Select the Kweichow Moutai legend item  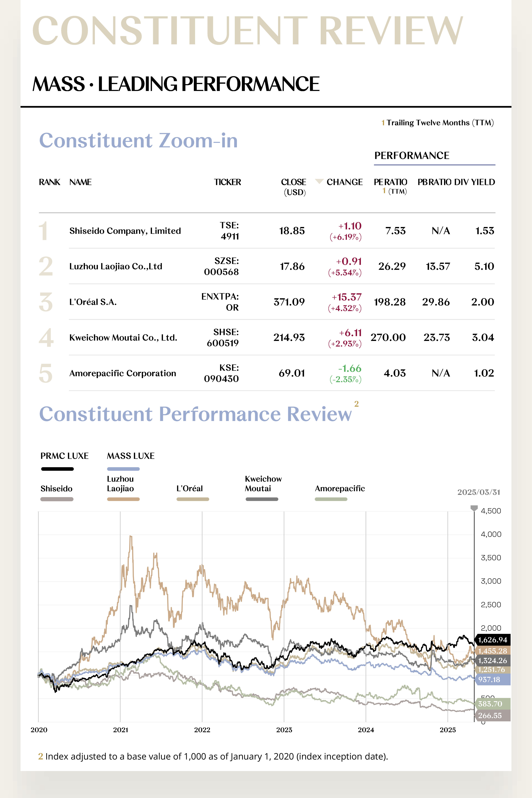tap(262, 499)
